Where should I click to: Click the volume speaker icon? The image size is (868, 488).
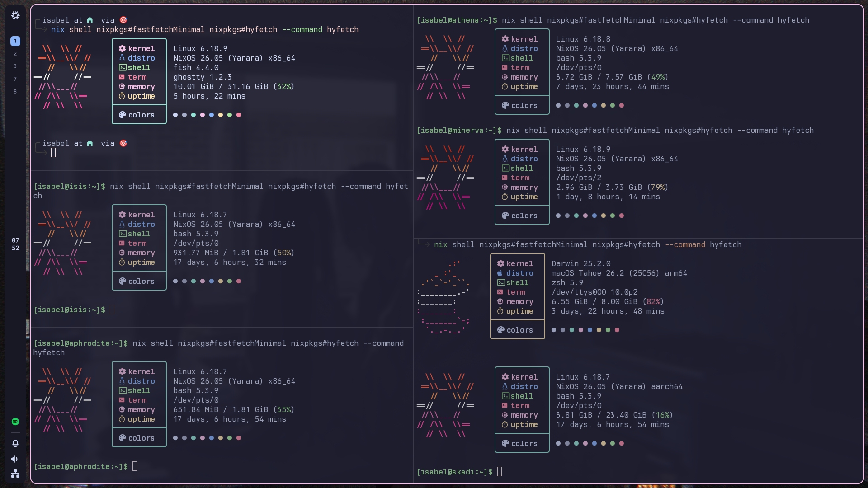pyautogui.click(x=15, y=459)
